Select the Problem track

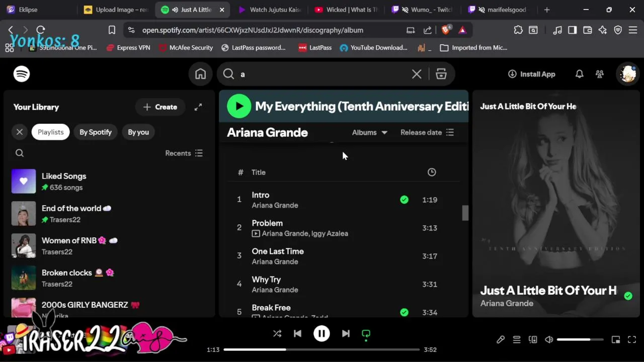tap(267, 223)
